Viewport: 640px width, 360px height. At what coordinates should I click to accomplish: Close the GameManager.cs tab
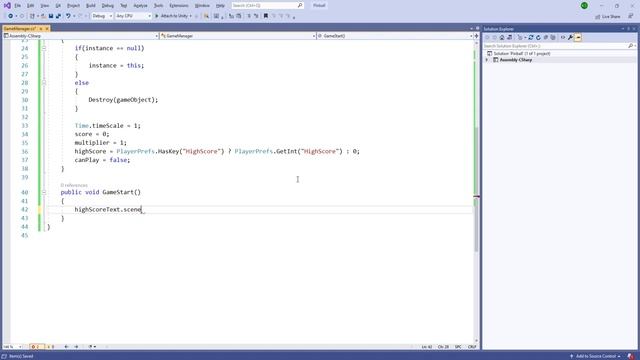point(47,29)
